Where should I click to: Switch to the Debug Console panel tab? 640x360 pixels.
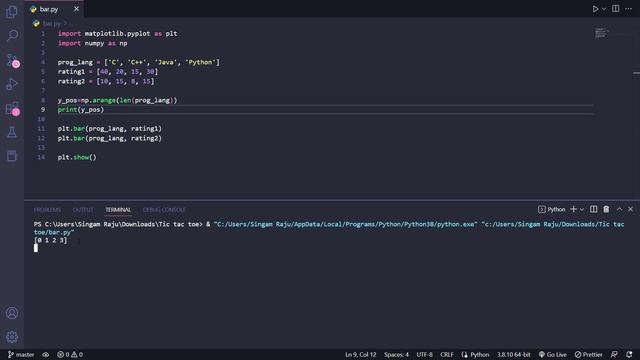pyautogui.click(x=164, y=210)
